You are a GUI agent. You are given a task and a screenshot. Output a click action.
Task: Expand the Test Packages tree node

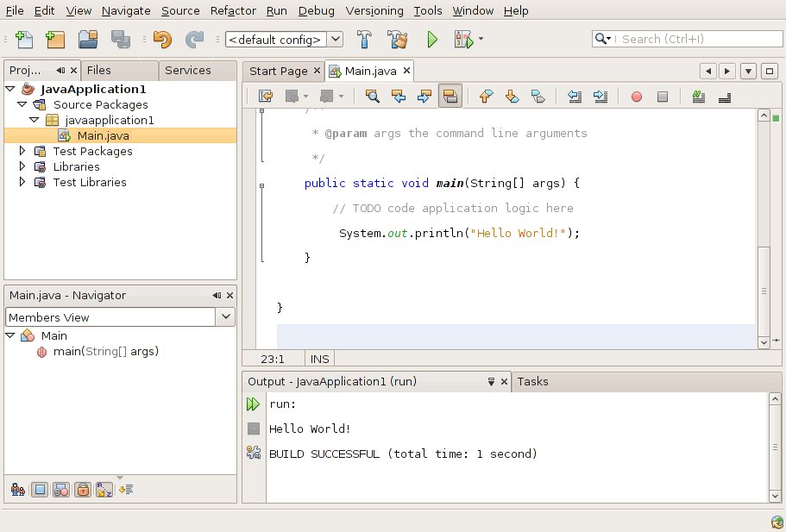coord(22,151)
